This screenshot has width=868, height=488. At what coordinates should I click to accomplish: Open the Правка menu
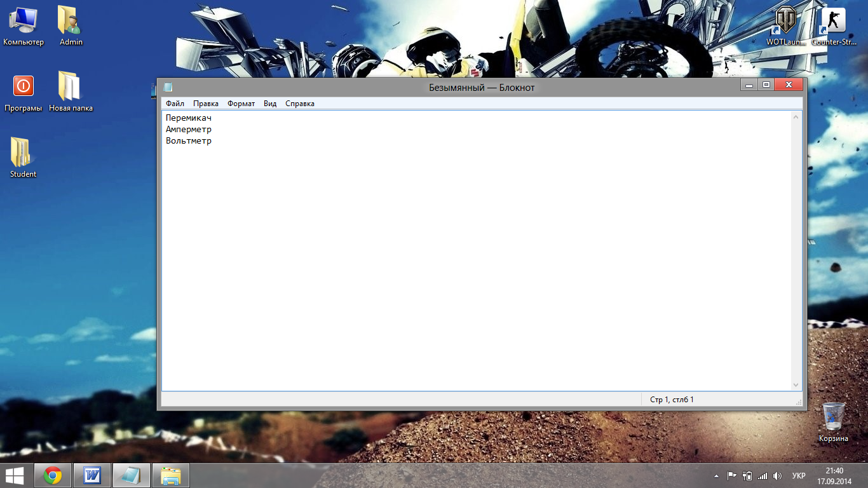pos(206,104)
